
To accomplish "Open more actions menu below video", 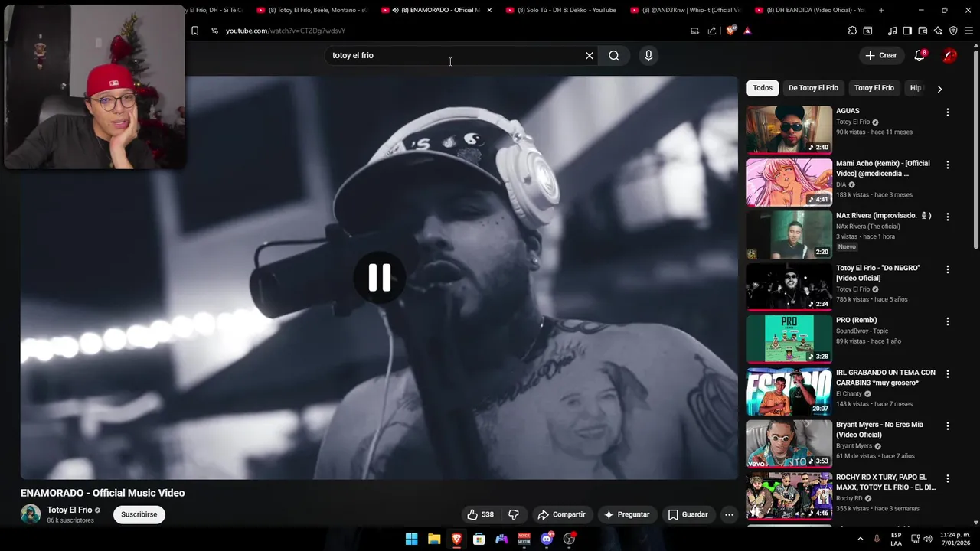I will point(729,514).
